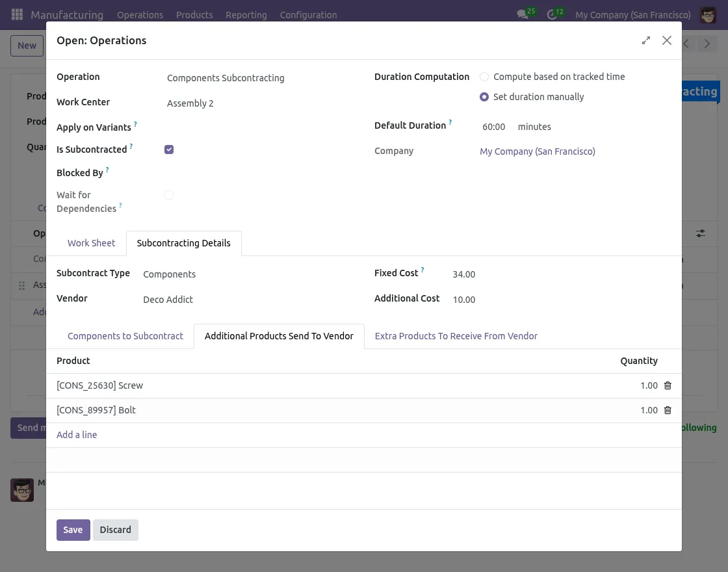Enable the Wait for Dependencies checkbox
This screenshot has height=572, width=728.
(x=169, y=194)
